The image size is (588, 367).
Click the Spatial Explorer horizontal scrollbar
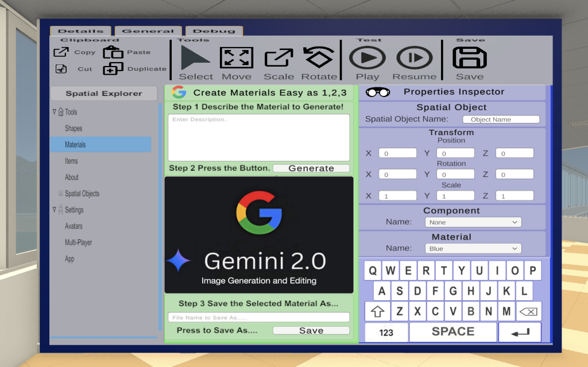[x=103, y=337]
